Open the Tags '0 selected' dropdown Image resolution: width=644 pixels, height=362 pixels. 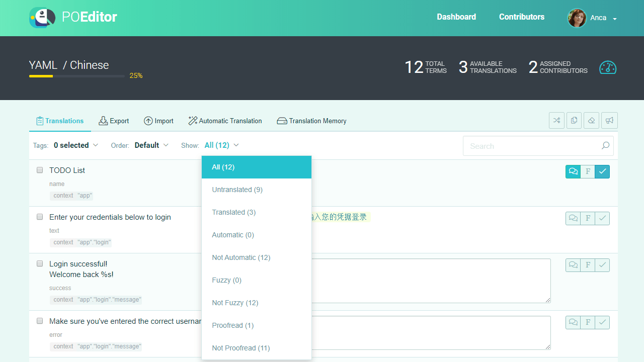click(76, 145)
